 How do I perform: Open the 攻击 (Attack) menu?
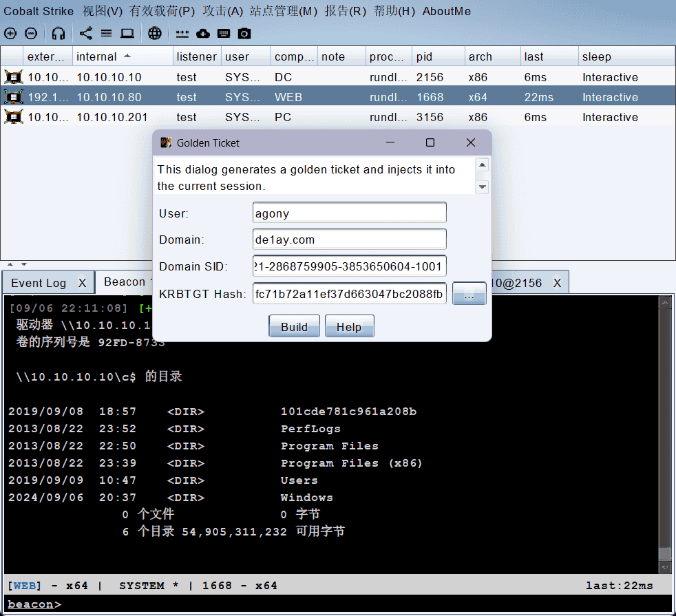point(222,11)
